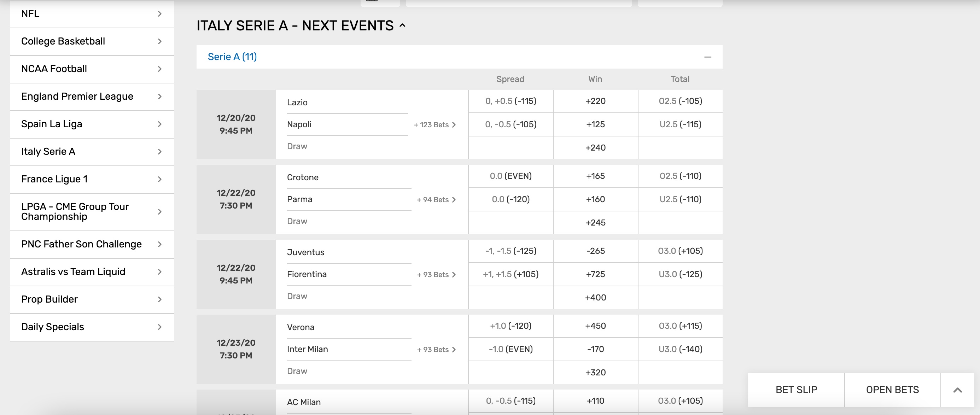Pick over O2.5 (-110) for Crotone match
Image resolution: width=980 pixels, height=415 pixels.
(x=680, y=176)
